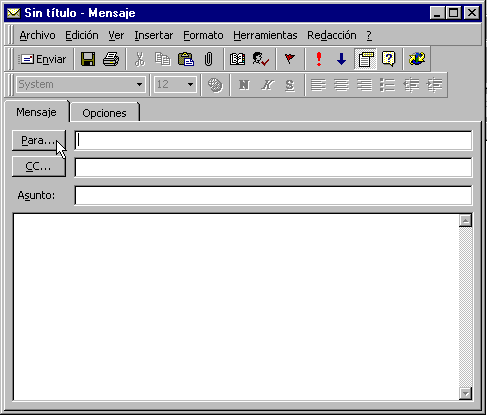
Task: Set low importance with the blue arrow
Action: pyautogui.click(x=342, y=59)
